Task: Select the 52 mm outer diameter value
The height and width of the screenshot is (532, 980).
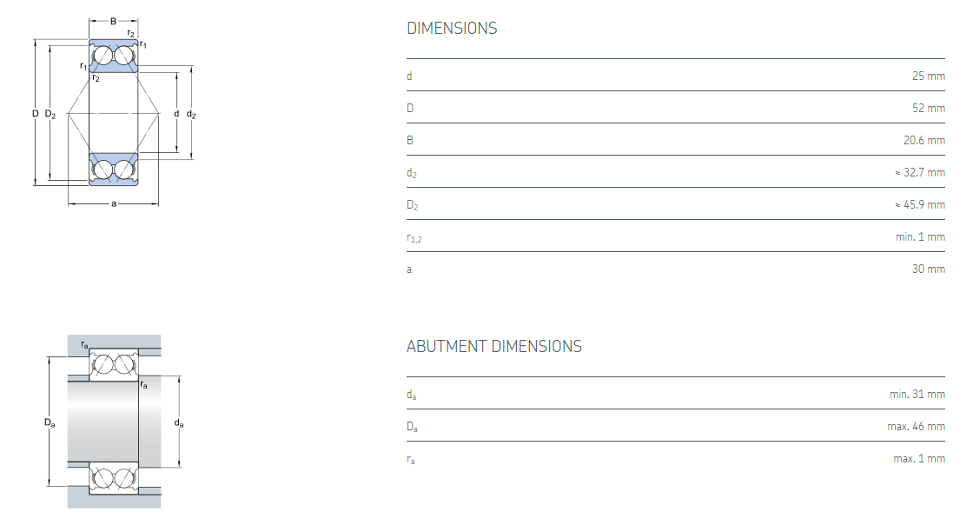Action: [928, 109]
